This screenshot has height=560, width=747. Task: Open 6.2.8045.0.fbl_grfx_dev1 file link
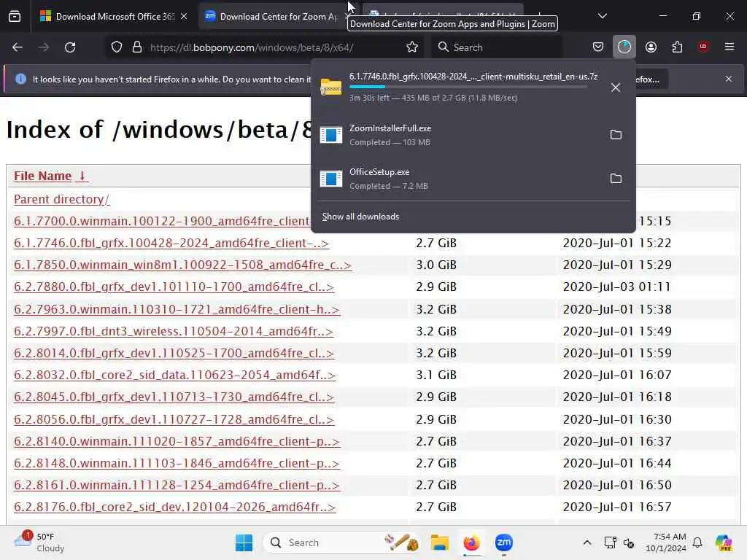coord(174,397)
